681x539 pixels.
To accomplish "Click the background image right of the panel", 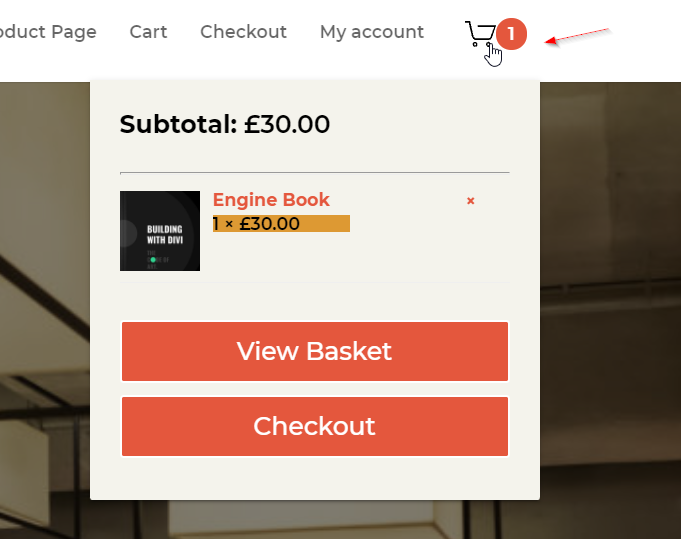I will click(610, 300).
